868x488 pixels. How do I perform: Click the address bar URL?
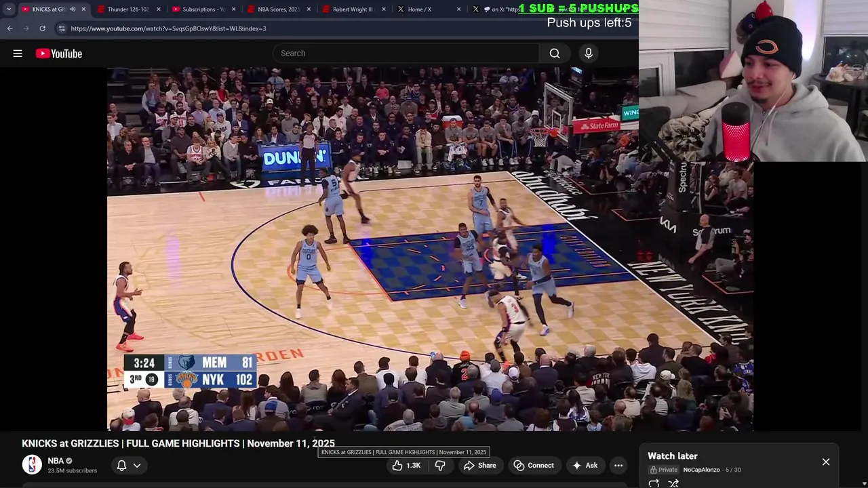168,28
